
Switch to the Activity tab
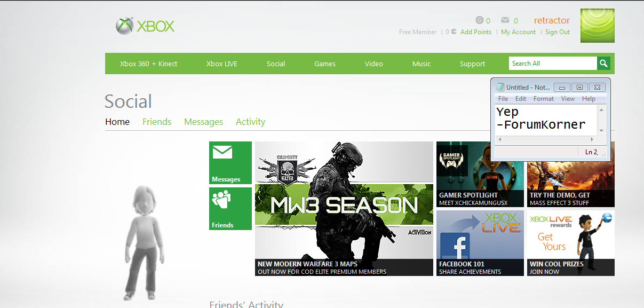[251, 122]
